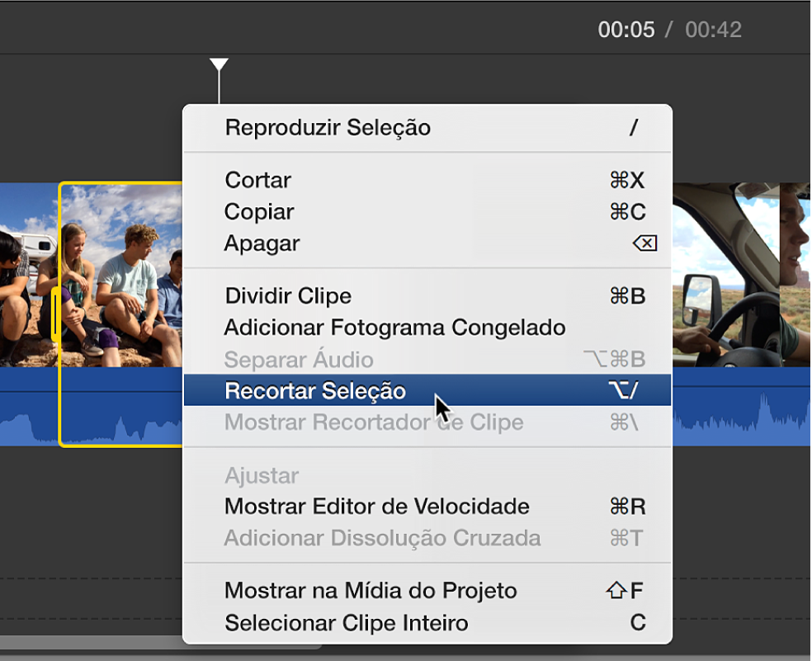
Task: Select Cortar in the context menu
Action: click(427, 180)
